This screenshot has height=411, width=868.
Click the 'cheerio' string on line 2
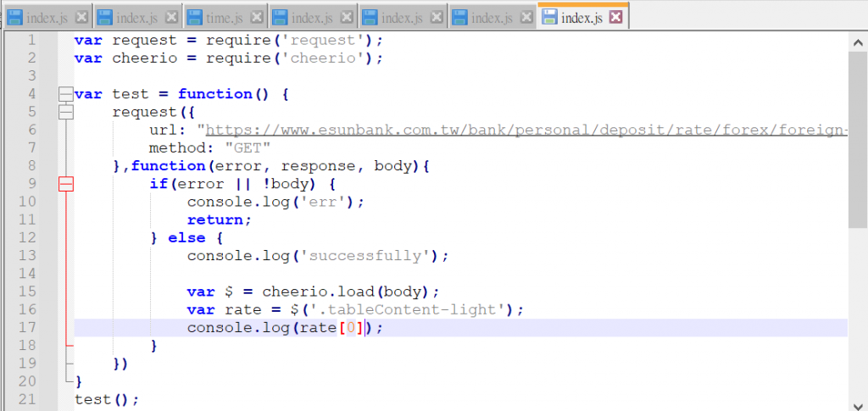(x=323, y=58)
